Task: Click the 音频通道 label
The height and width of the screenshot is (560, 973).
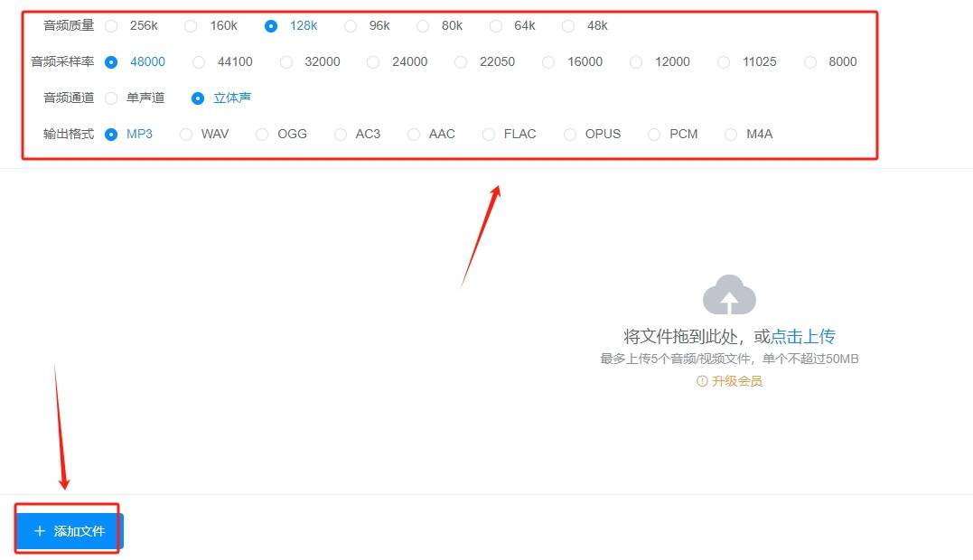Action: click(69, 98)
